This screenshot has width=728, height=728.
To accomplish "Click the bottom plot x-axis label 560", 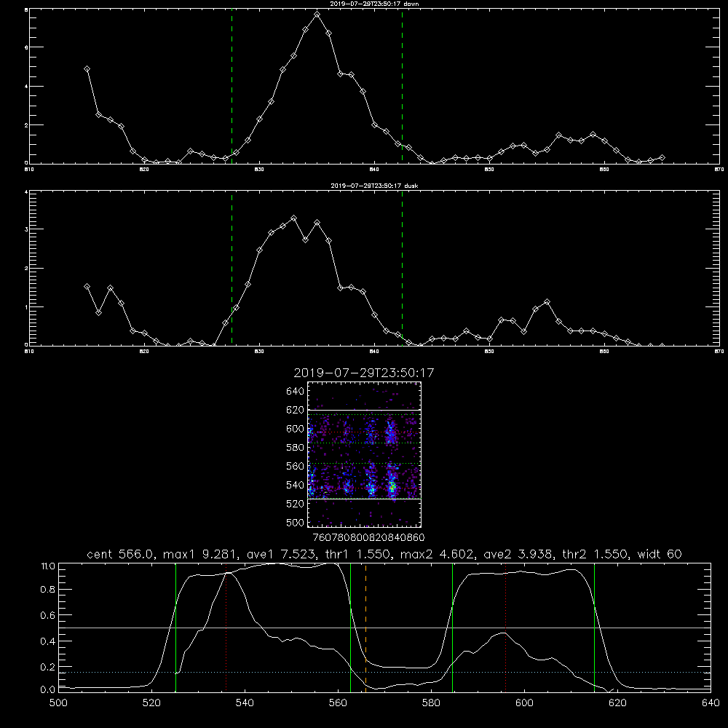I will 338,703.
